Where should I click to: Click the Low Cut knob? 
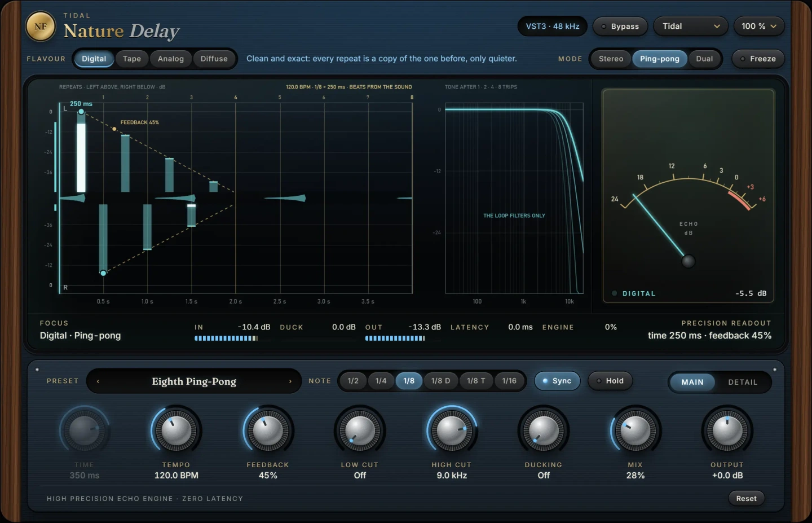(x=360, y=431)
